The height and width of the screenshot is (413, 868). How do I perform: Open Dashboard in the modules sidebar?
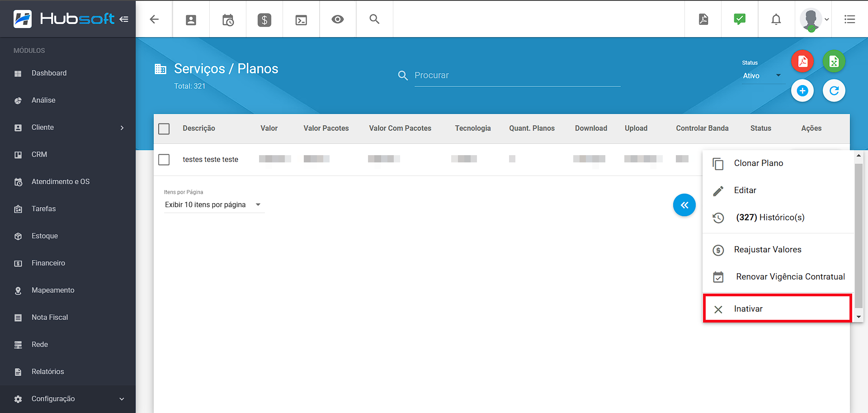[68, 73]
